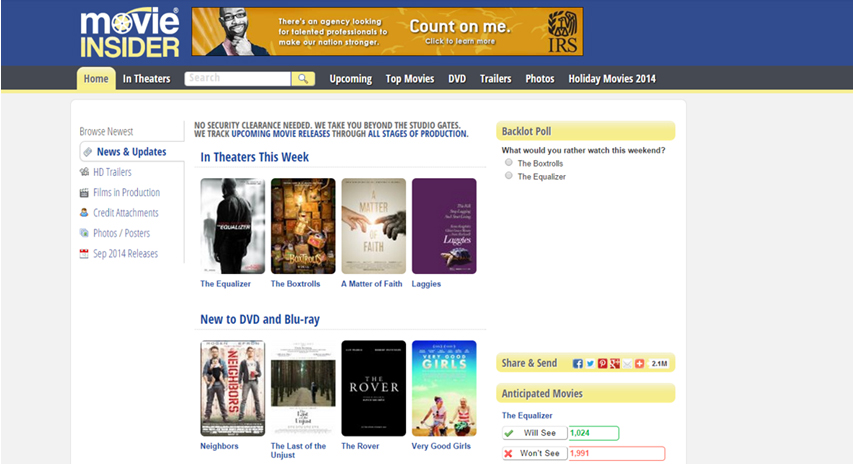This screenshot has height=464, width=853.
Task: Click the Movie Insider logo
Action: coord(129,33)
